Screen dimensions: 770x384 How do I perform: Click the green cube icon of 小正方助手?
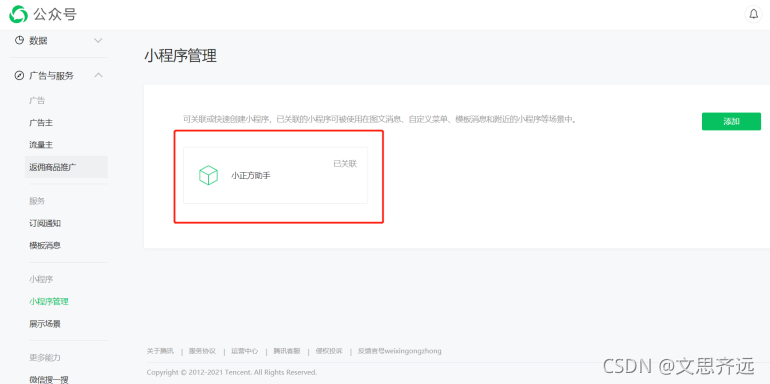[x=208, y=175]
